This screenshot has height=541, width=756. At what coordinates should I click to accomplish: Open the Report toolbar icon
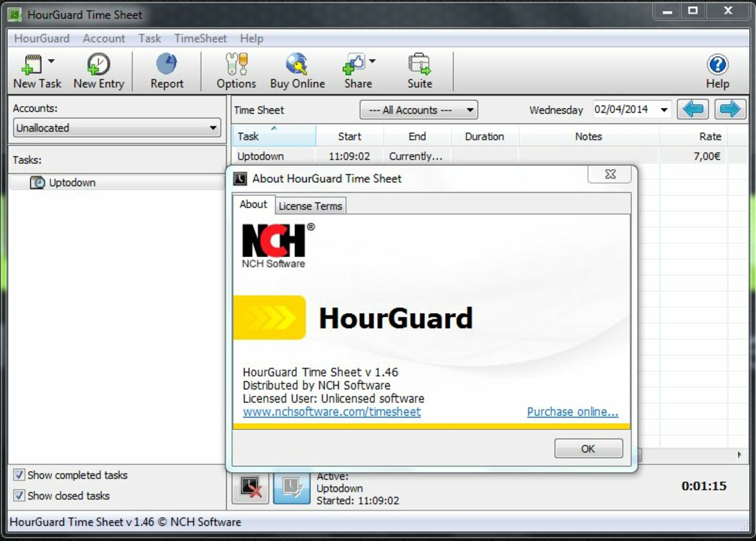click(x=166, y=64)
